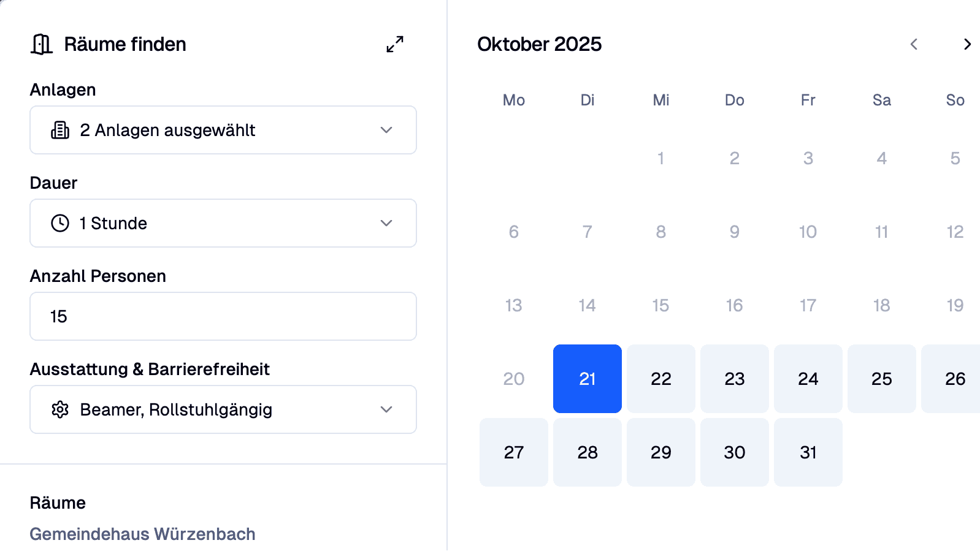Go to next month with the right chevron
This screenshot has width=980, height=551.
[x=968, y=44]
